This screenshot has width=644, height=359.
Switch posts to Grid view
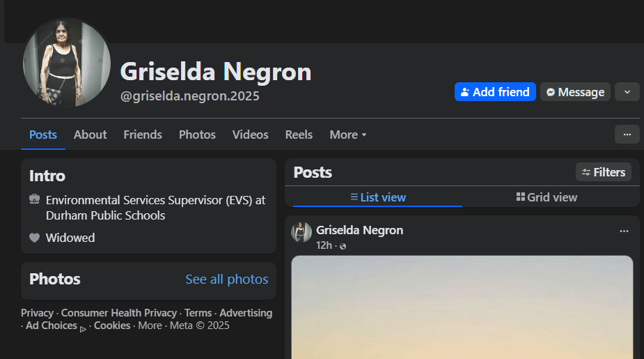pos(547,197)
